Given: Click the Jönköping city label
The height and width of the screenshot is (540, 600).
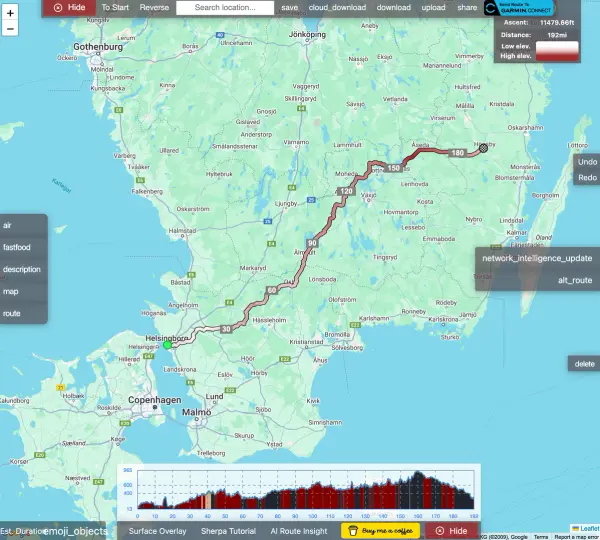Looking at the screenshot, I should coord(307,34).
